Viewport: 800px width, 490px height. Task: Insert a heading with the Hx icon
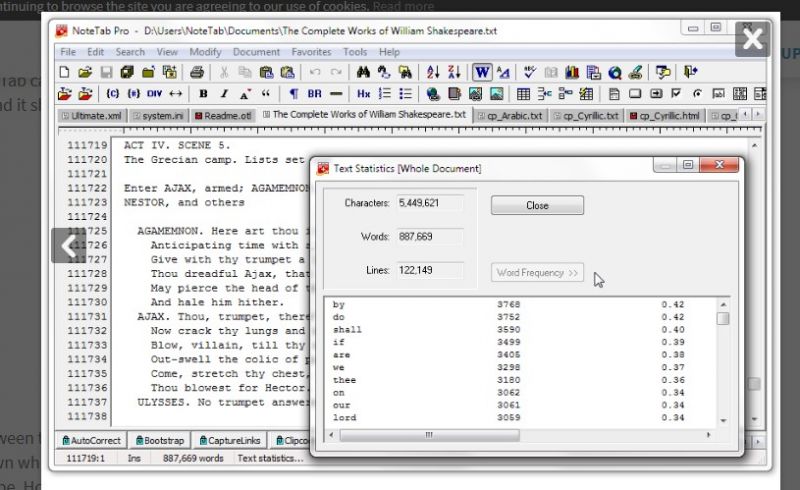click(363, 94)
